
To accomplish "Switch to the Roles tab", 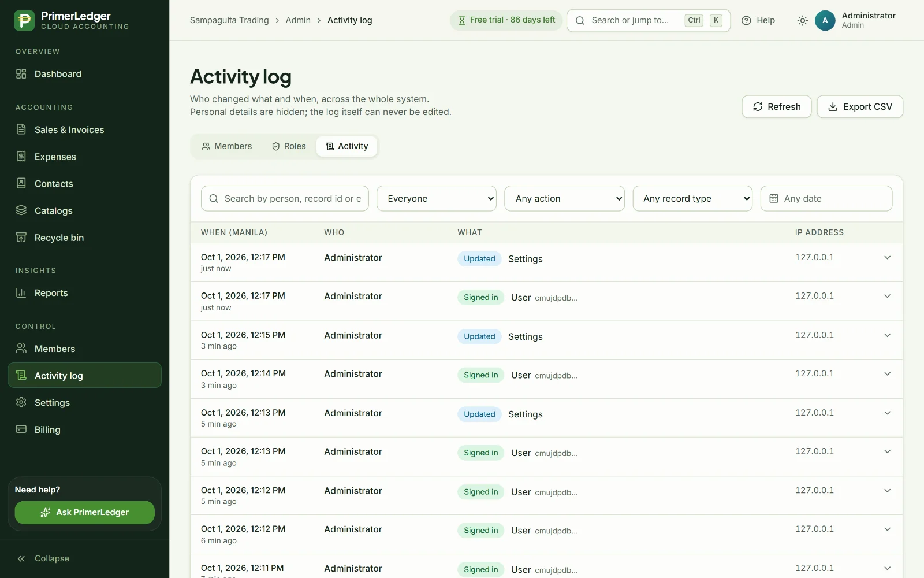I will [x=289, y=146].
